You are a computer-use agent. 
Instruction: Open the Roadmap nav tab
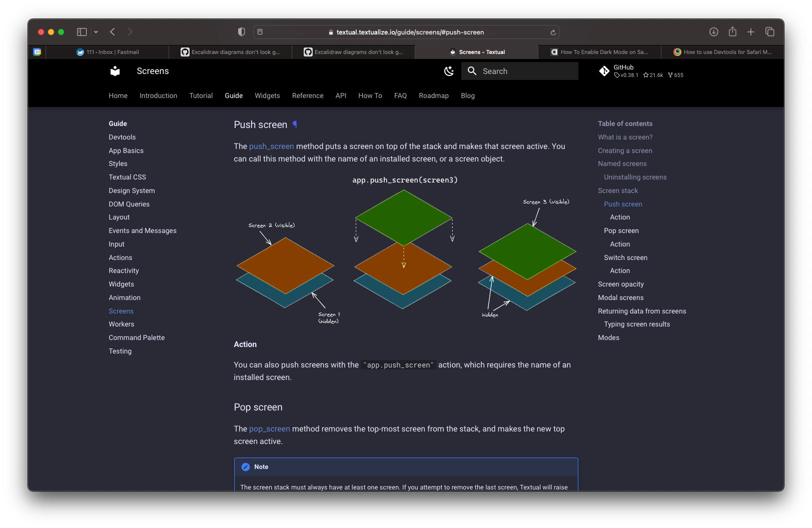[434, 95]
